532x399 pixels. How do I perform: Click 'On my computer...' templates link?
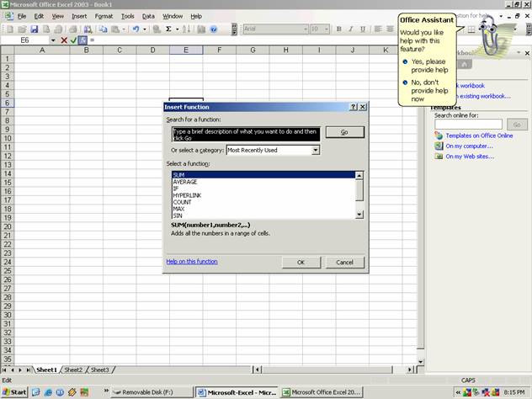click(469, 146)
